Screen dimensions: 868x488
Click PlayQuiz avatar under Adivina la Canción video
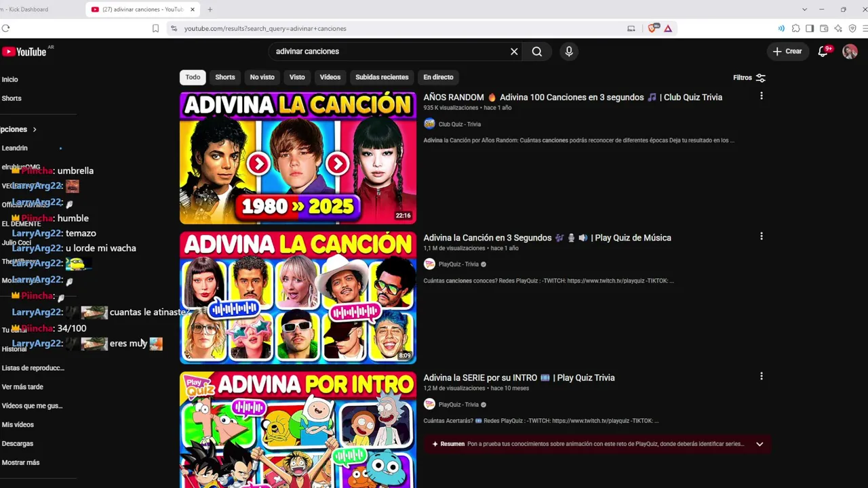tap(429, 264)
